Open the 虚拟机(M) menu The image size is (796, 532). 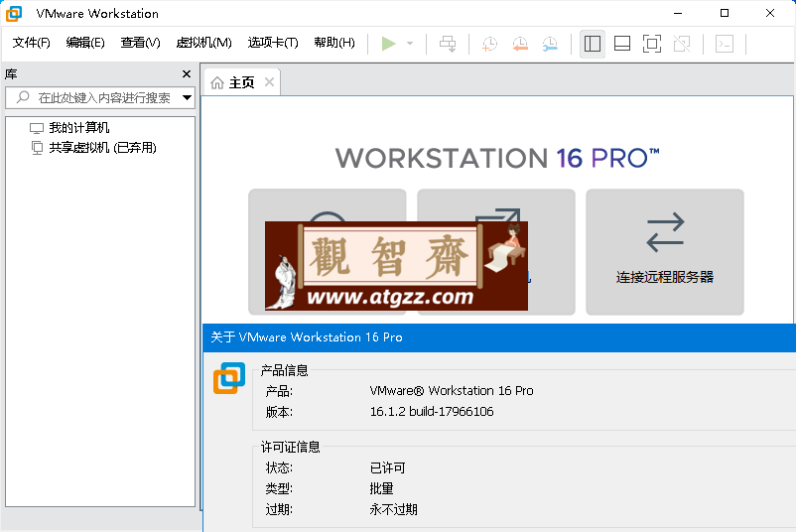(203, 43)
